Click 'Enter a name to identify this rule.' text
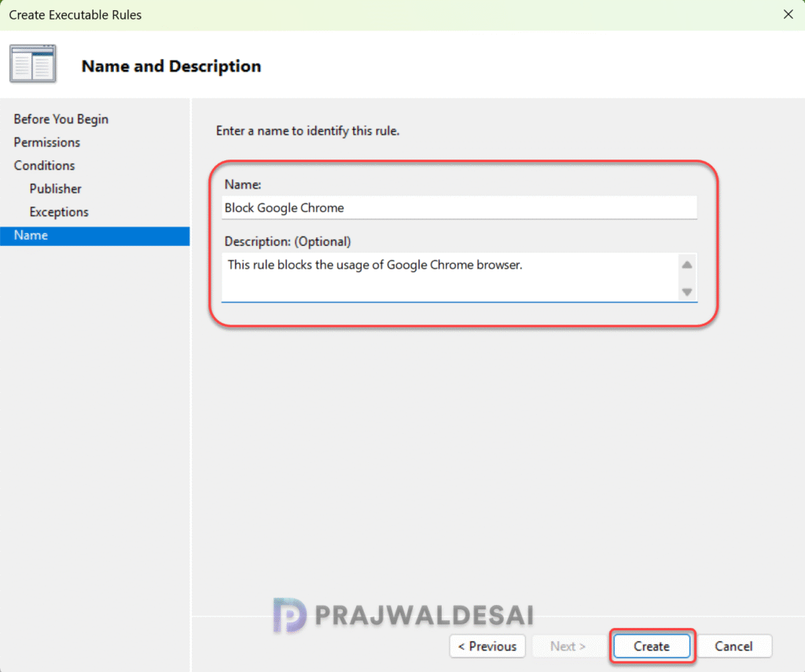 point(307,131)
